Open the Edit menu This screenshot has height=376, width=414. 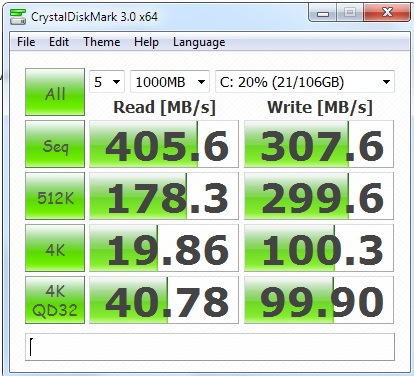click(x=59, y=42)
